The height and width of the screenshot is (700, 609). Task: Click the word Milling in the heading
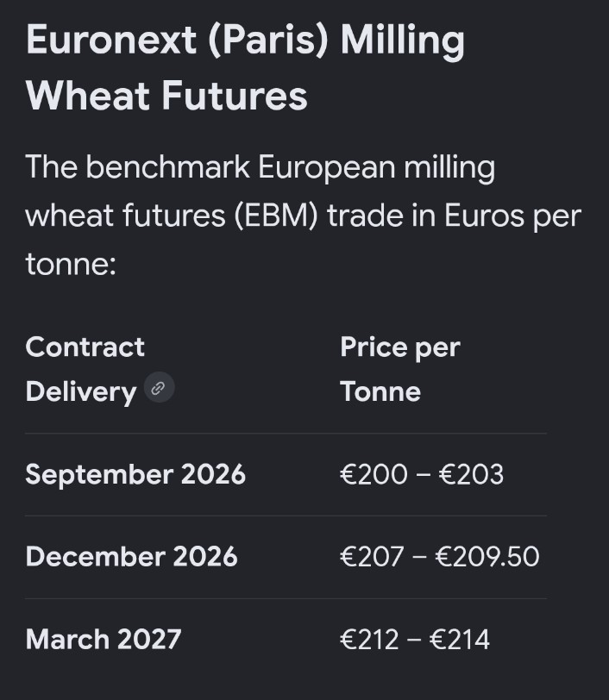click(x=402, y=41)
